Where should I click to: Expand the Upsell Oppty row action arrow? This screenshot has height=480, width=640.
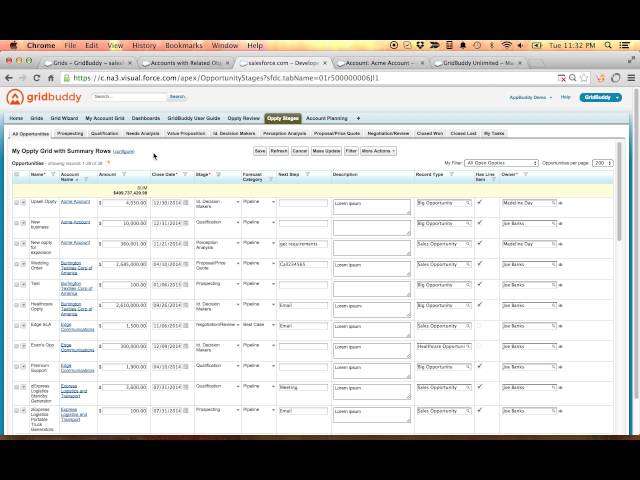[x=23, y=202]
